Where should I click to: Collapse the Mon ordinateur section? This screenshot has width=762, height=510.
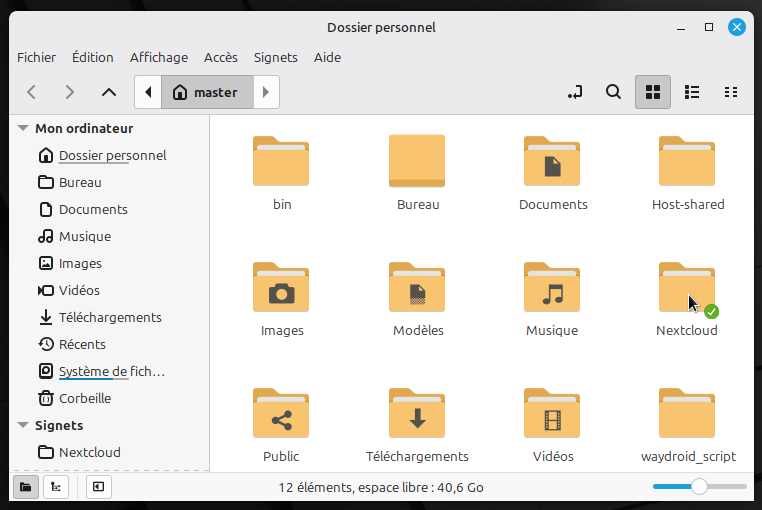tap(23, 128)
